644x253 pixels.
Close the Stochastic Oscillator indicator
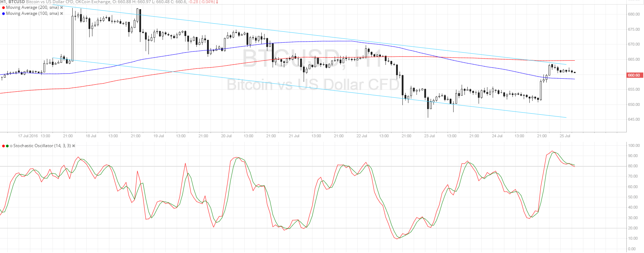click(74, 146)
